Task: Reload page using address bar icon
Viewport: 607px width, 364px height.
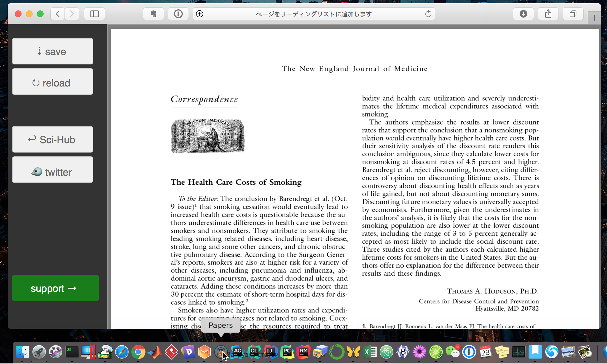Action: click(x=428, y=14)
